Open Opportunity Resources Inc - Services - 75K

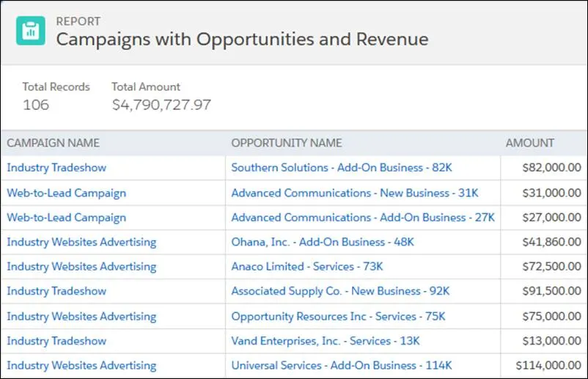point(338,317)
